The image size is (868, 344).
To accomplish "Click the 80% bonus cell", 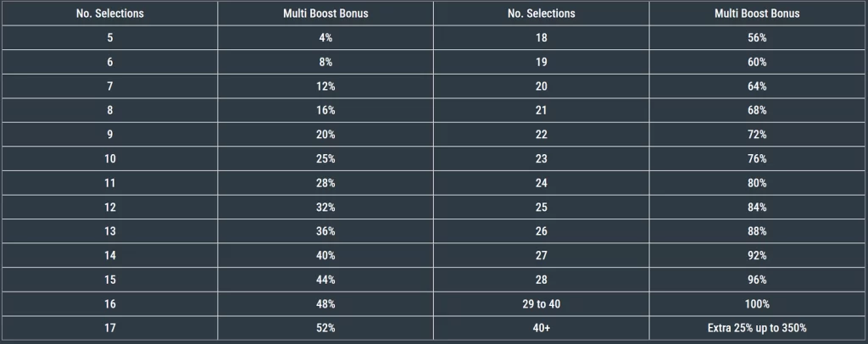I will 757,183.
